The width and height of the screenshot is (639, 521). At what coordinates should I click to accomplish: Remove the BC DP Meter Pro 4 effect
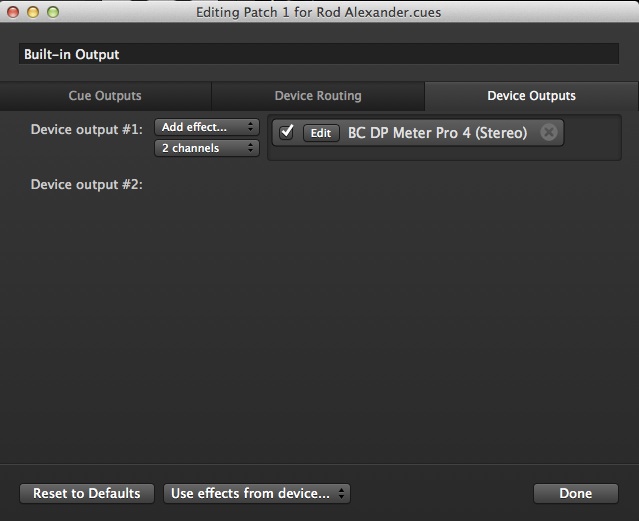(x=548, y=133)
